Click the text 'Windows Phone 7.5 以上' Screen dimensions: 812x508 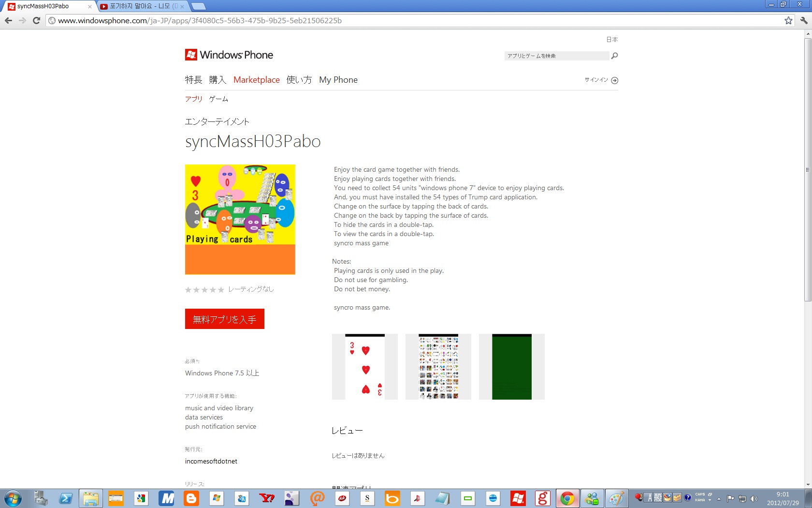(x=222, y=373)
